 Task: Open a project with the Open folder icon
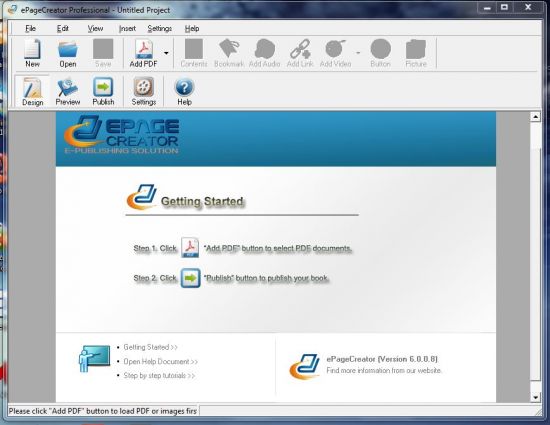tap(68, 53)
